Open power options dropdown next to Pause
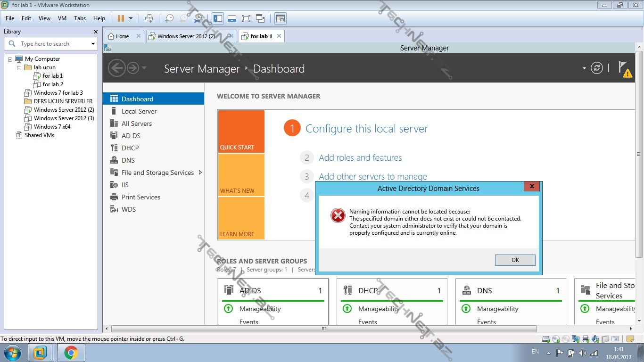The image size is (644, 362). [131, 18]
